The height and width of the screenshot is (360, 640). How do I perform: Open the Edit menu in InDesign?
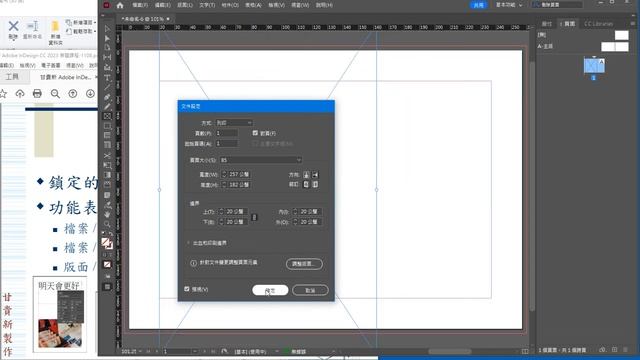click(x=162, y=5)
